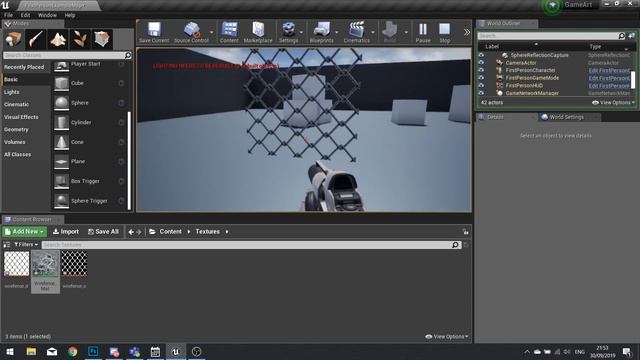
Task: Click Save All button
Action: [103, 231]
